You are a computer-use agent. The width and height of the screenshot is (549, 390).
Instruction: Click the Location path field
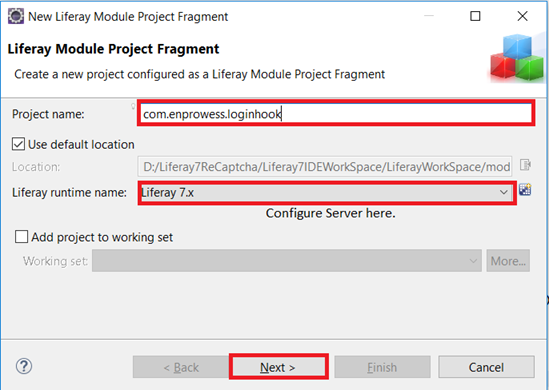(325, 167)
